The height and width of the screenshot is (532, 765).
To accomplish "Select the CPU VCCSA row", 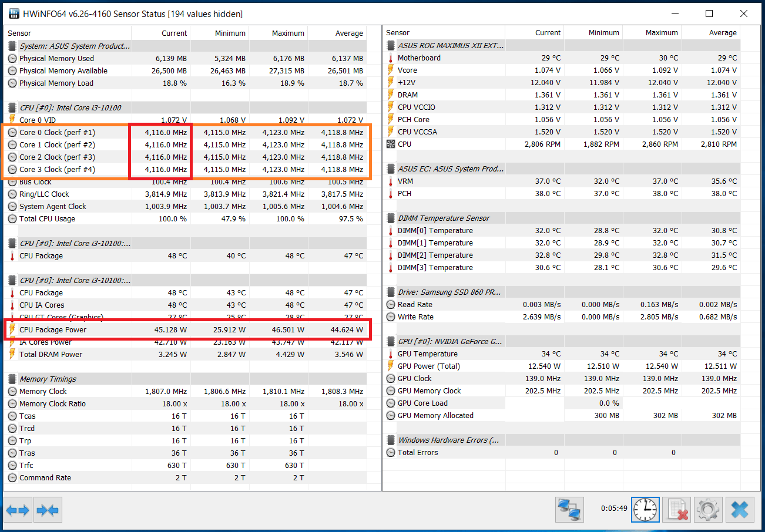I will pyautogui.click(x=563, y=132).
